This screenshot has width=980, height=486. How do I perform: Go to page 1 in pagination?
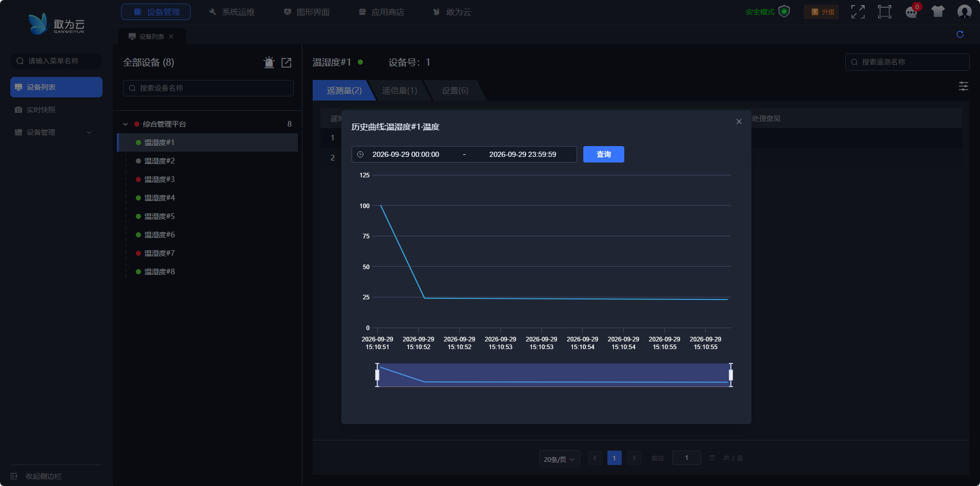coord(615,458)
